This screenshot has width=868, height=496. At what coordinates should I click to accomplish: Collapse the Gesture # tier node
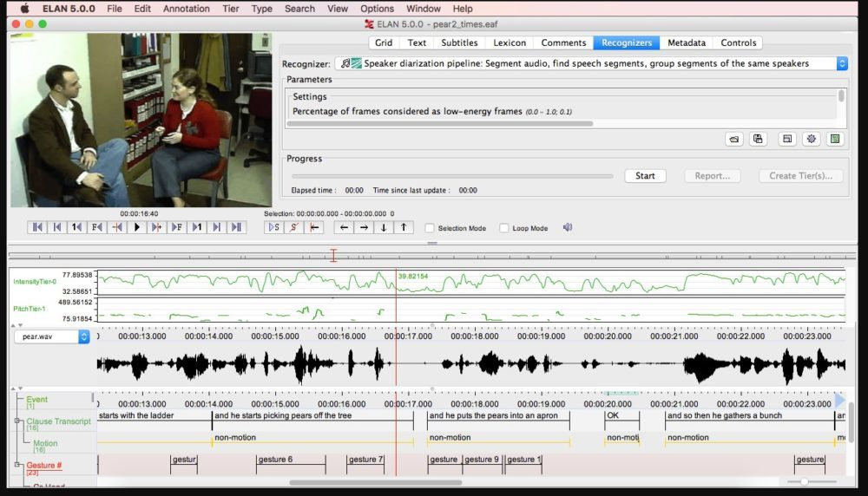pos(17,465)
